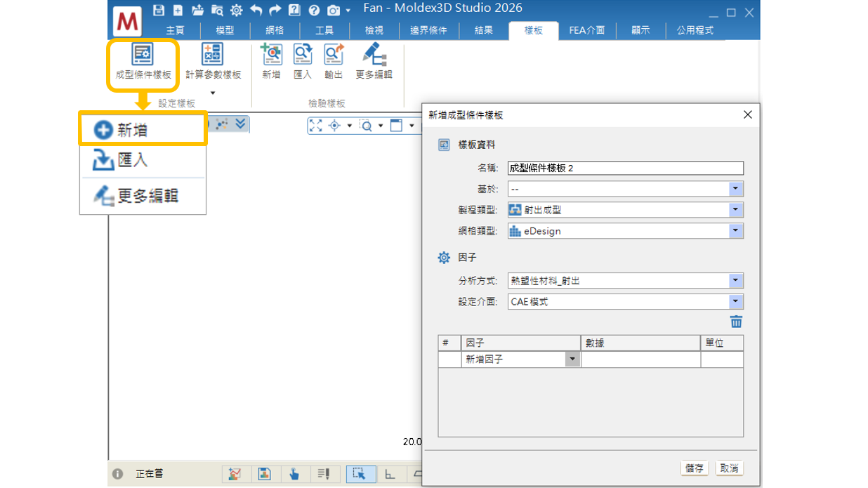
Task: Click the zoom region magnifier icon
Action: [366, 126]
